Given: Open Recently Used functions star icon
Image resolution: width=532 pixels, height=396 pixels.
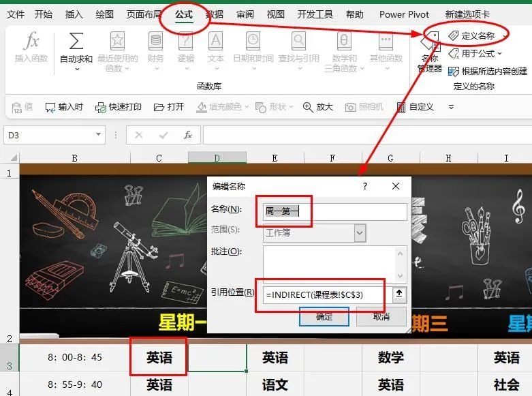Looking at the screenshot, I should point(117,41).
